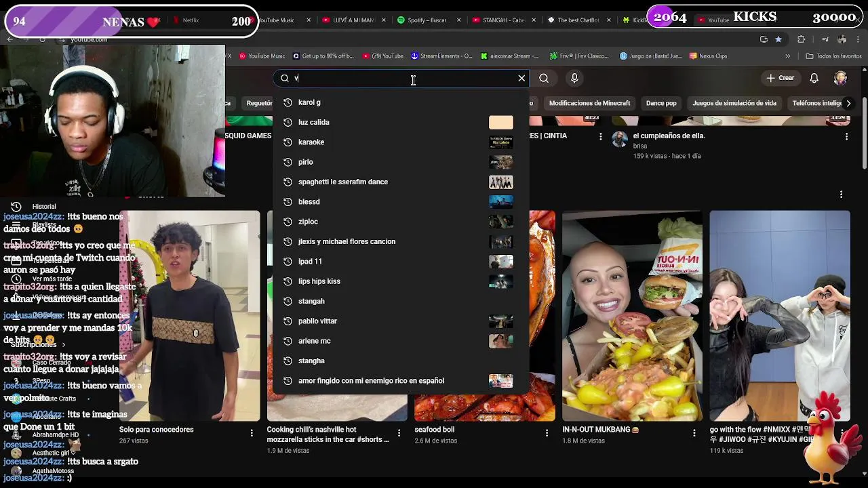Play the 'go with the flow #NMIXX' short

pyautogui.click(x=780, y=316)
